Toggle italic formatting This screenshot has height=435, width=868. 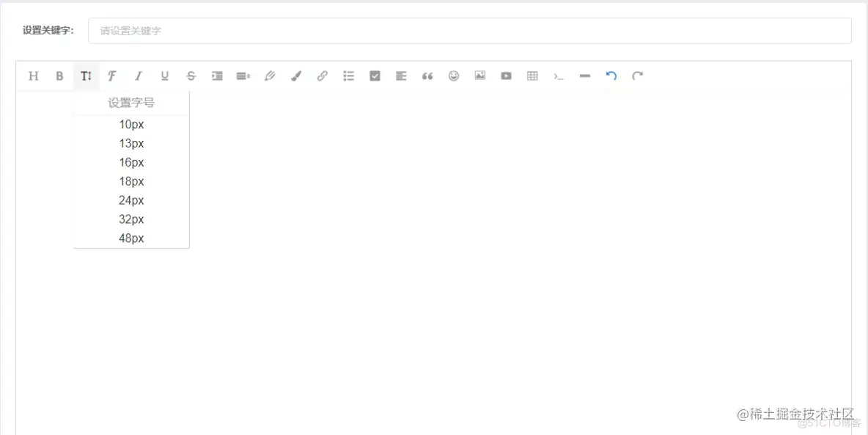coord(139,76)
